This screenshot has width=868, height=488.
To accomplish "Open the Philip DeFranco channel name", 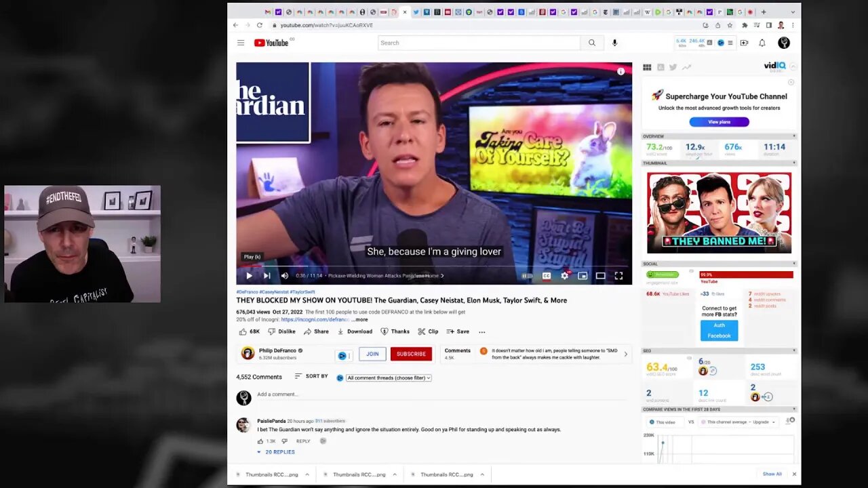I will pyautogui.click(x=277, y=350).
